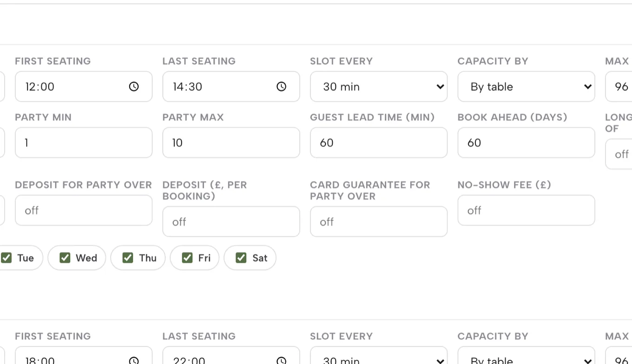Click the "BOOK AHEAD (DAYS)" label
This screenshot has height=364, width=632.
pyautogui.click(x=513, y=117)
